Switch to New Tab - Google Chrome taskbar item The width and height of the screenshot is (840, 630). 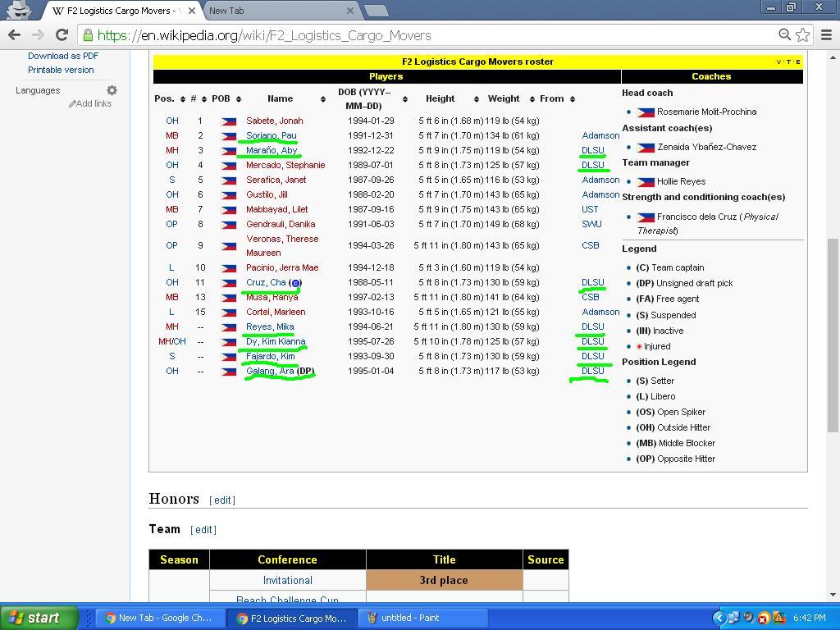pyautogui.click(x=160, y=618)
